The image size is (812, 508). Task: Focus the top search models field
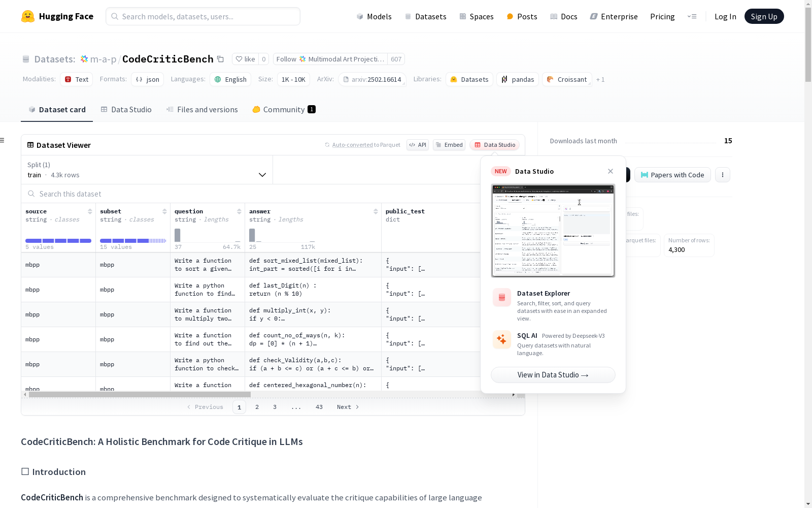203,16
